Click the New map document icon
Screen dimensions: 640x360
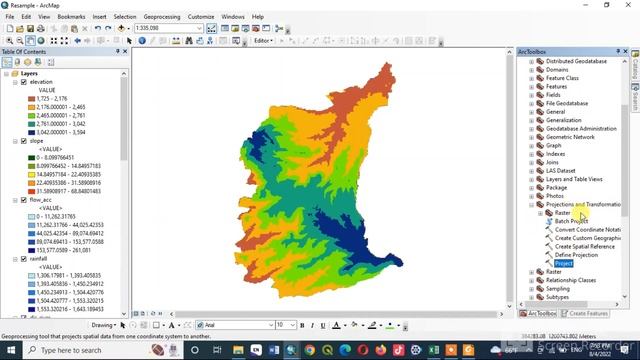10,29
